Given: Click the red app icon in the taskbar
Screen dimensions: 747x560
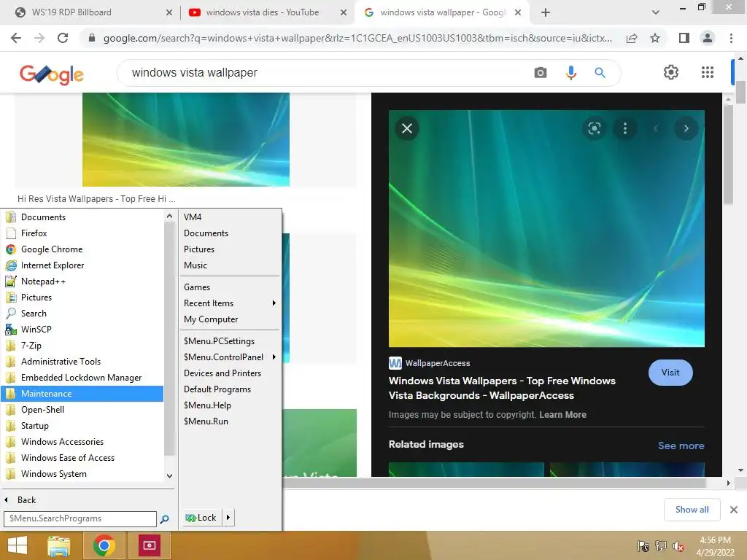Looking at the screenshot, I should pos(149,545).
